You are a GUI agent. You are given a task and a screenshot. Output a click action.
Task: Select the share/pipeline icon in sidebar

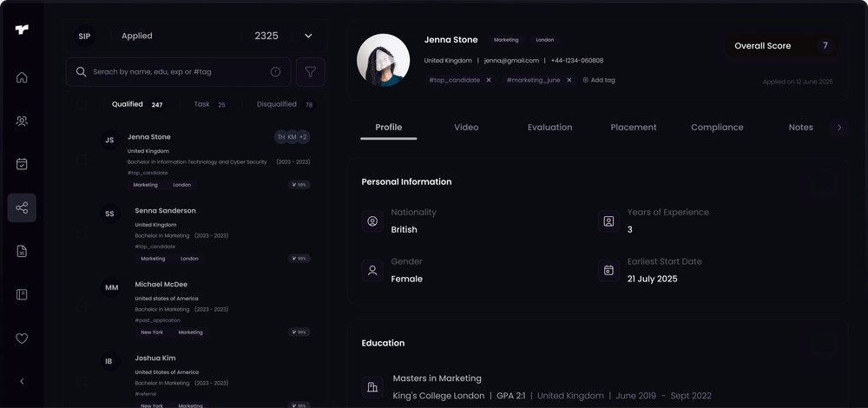click(22, 207)
